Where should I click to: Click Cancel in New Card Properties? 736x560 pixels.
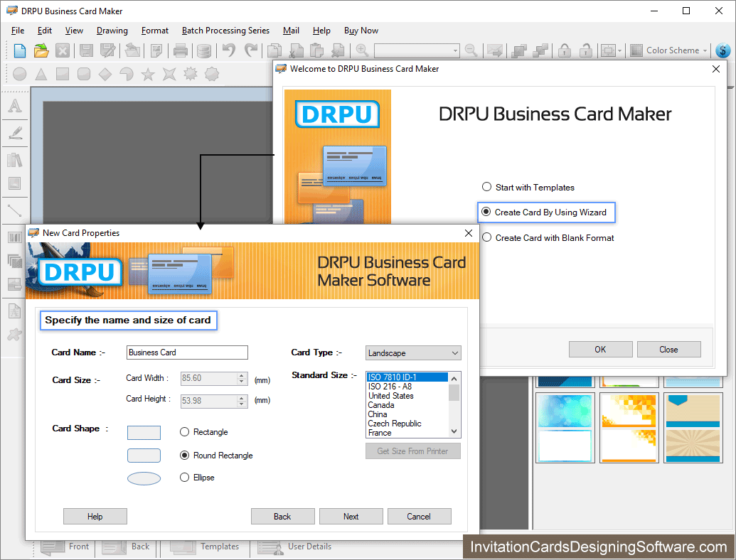419,517
